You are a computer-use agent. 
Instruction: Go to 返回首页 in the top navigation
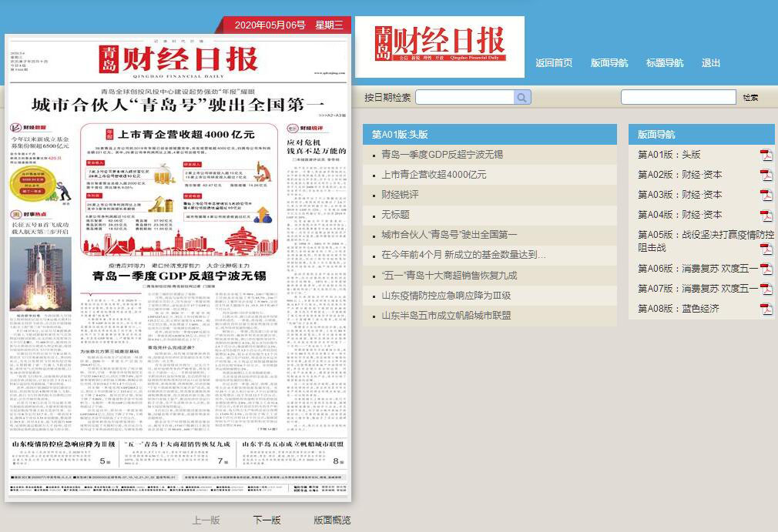[554, 63]
